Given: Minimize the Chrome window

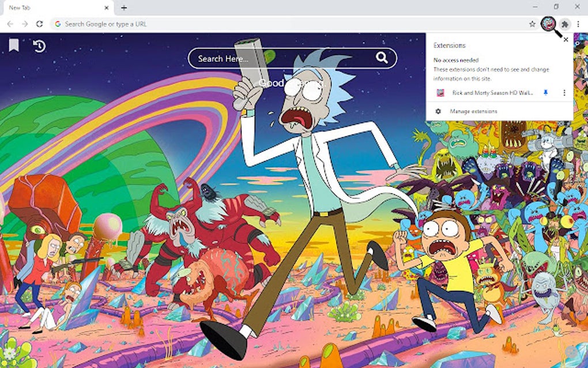Looking at the screenshot, I should coord(535,7).
